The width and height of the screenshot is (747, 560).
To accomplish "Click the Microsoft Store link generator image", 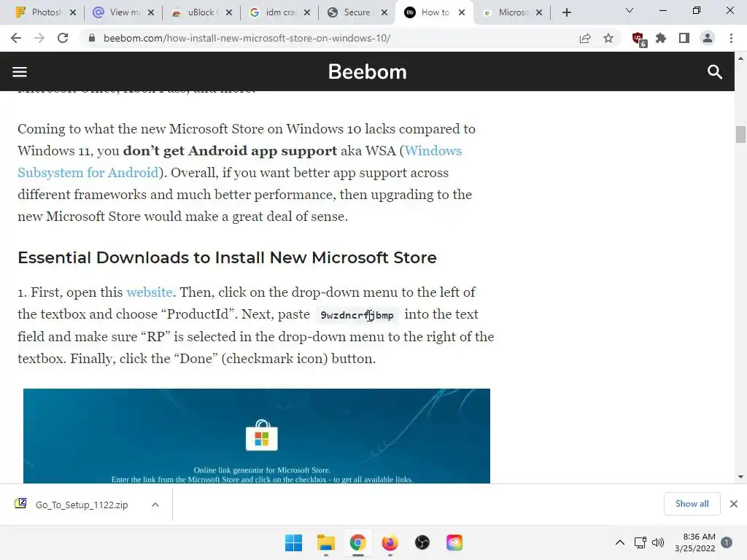I will [x=257, y=436].
